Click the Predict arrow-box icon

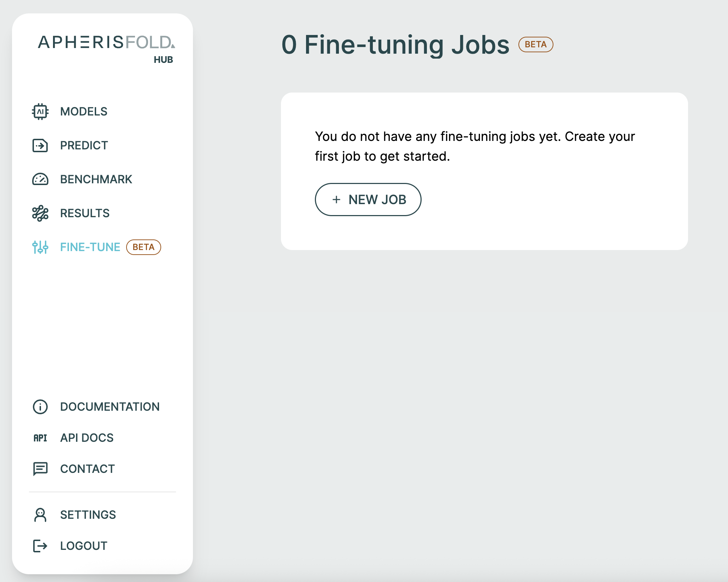point(40,145)
